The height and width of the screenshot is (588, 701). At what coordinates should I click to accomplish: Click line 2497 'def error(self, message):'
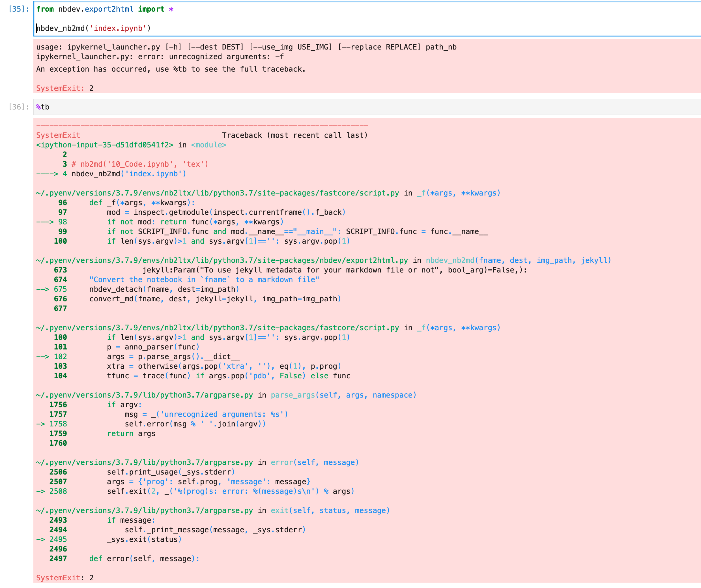coord(144,559)
